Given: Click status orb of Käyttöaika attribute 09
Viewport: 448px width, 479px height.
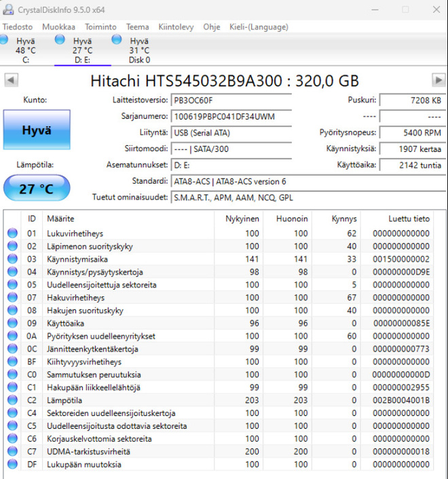Looking at the screenshot, I should click(x=12, y=323).
